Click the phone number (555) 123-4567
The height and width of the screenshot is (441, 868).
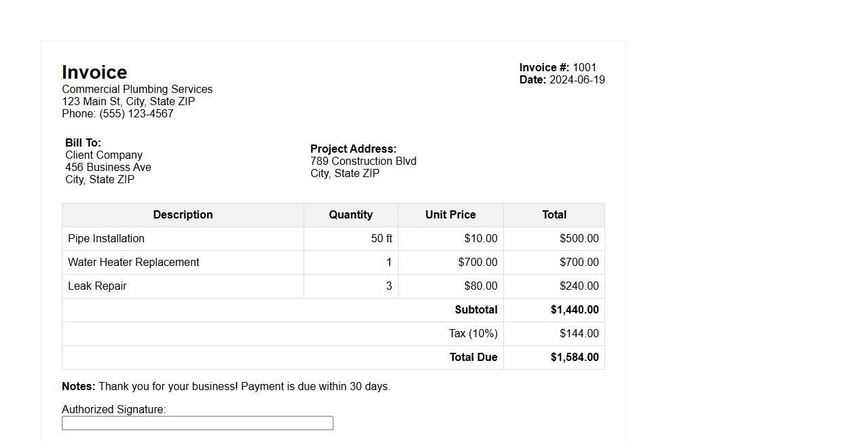click(136, 113)
